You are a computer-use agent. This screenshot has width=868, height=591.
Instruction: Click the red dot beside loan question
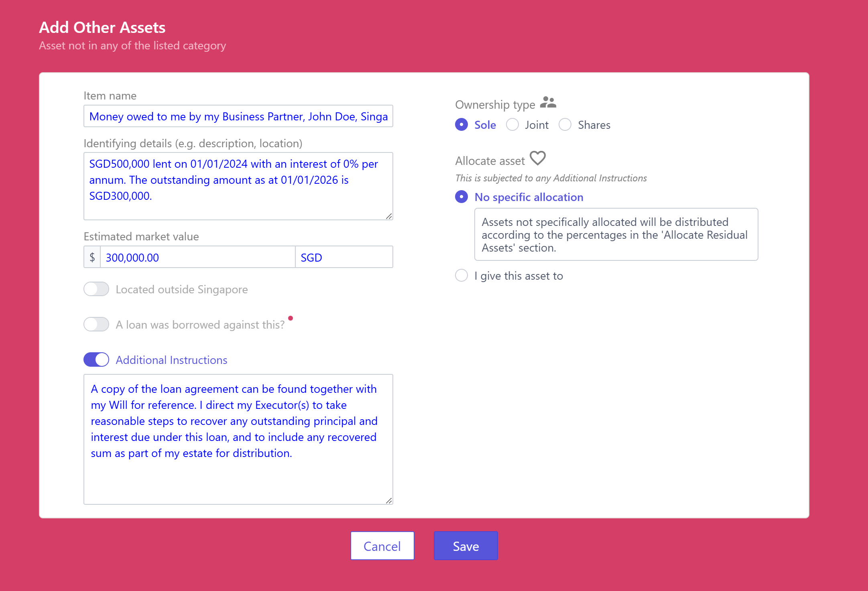point(291,318)
